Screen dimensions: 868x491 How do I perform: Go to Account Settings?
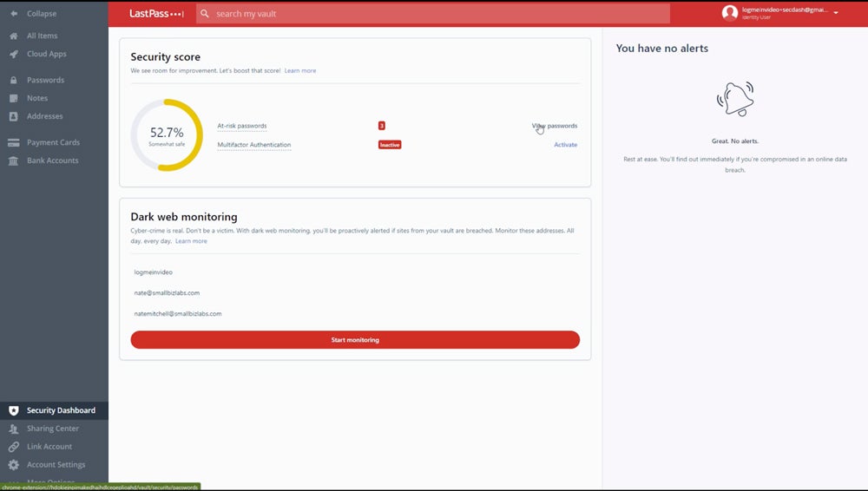coord(56,465)
